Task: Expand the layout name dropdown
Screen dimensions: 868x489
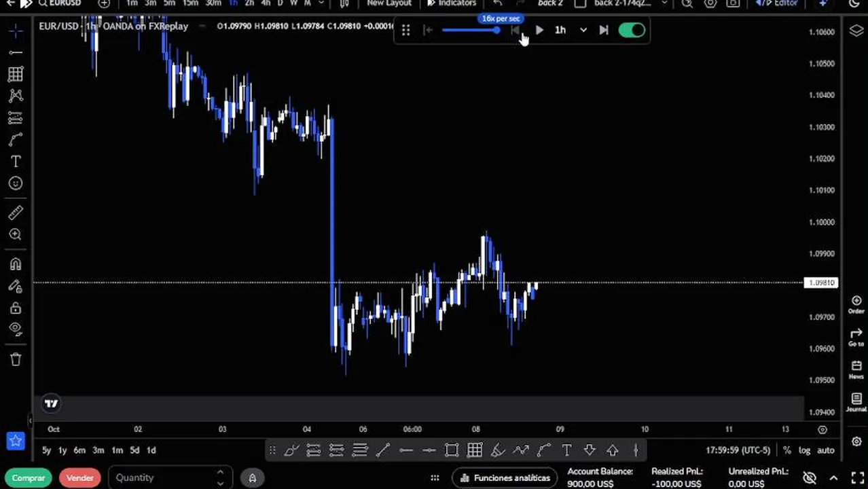Action: coord(664,3)
